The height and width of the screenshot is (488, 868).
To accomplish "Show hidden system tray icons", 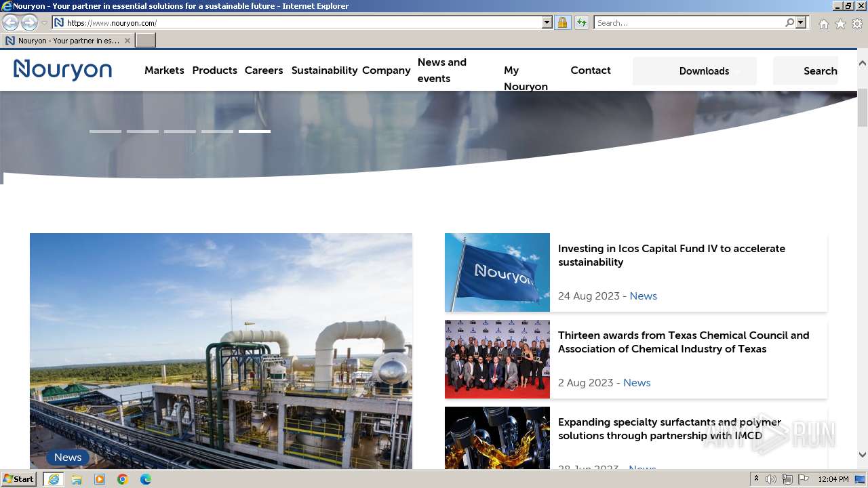I will tap(757, 479).
